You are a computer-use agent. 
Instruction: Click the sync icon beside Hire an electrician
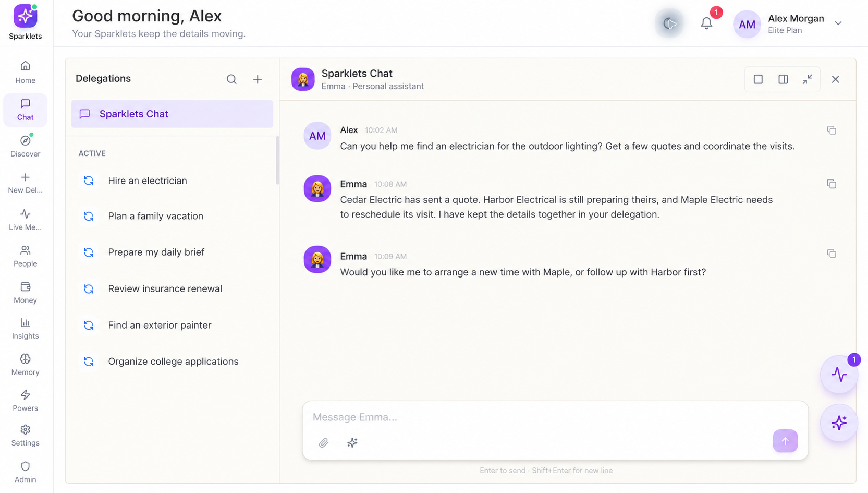point(89,181)
